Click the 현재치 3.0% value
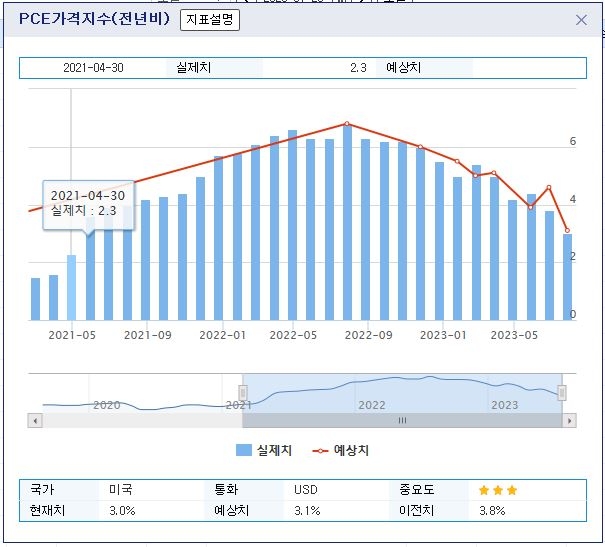This screenshot has width=605, height=547. pos(122,511)
